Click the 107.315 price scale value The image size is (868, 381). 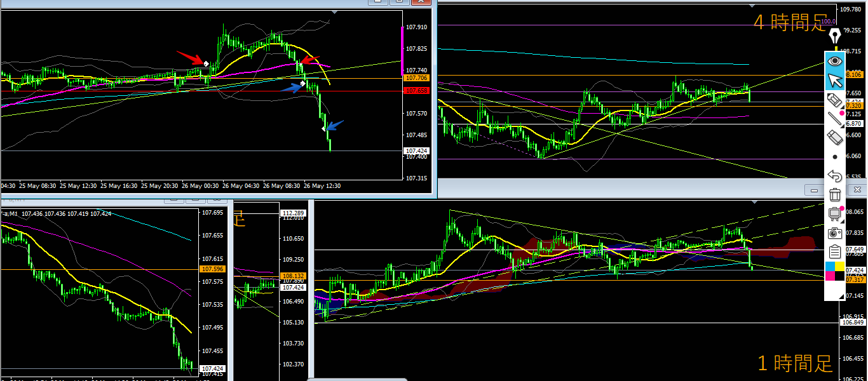(x=417, y=178)
